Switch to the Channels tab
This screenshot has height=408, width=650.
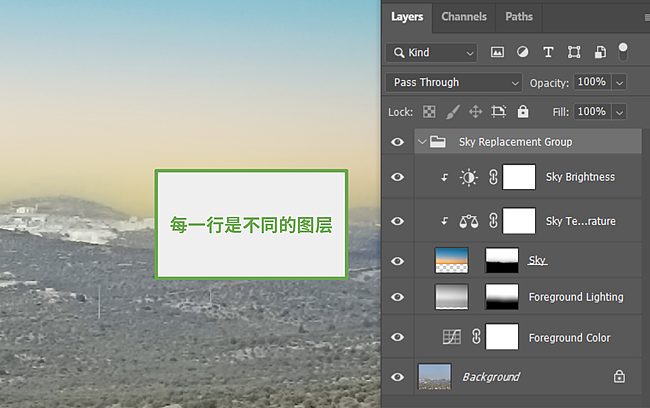point(464,16)
